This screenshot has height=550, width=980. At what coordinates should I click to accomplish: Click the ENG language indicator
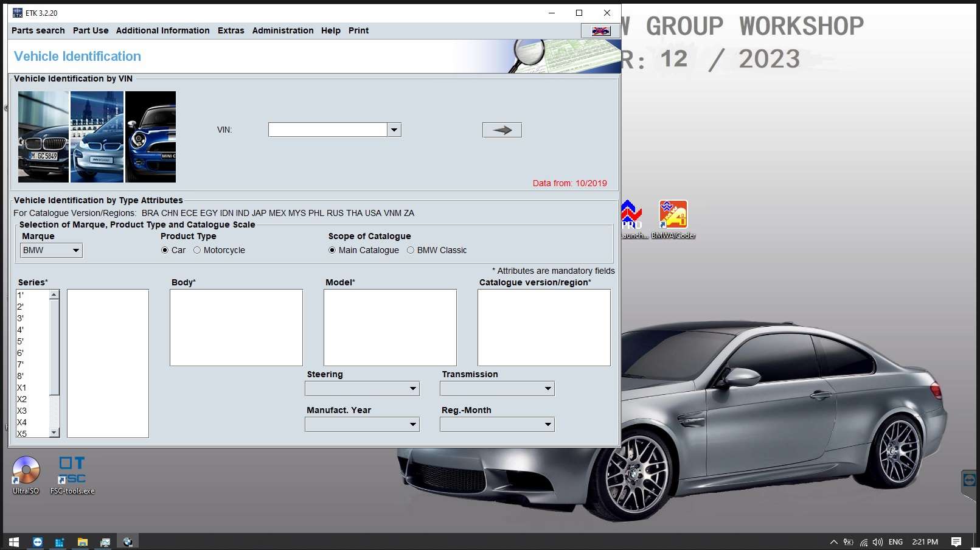click(x=895, y=541)
